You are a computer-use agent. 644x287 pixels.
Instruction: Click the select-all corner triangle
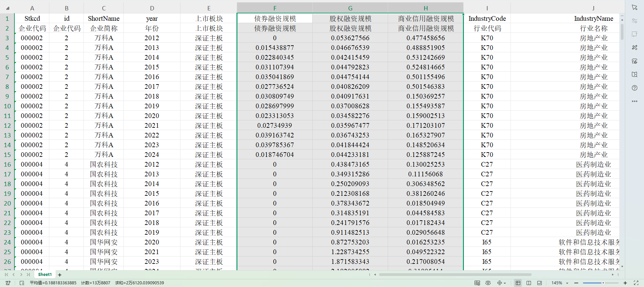click(7, 8)
